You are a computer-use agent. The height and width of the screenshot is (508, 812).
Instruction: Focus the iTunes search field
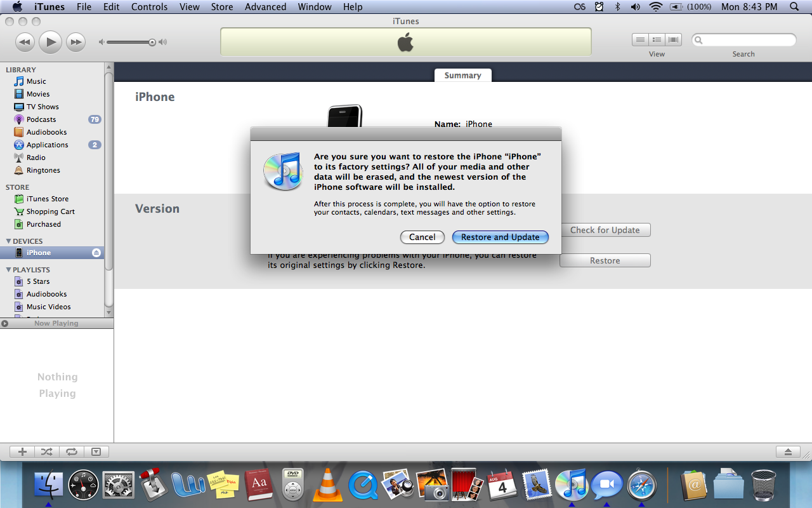(743, 40)
